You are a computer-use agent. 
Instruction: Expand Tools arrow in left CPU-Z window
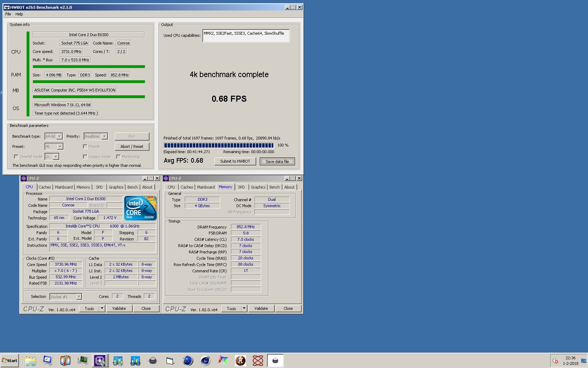102,308
